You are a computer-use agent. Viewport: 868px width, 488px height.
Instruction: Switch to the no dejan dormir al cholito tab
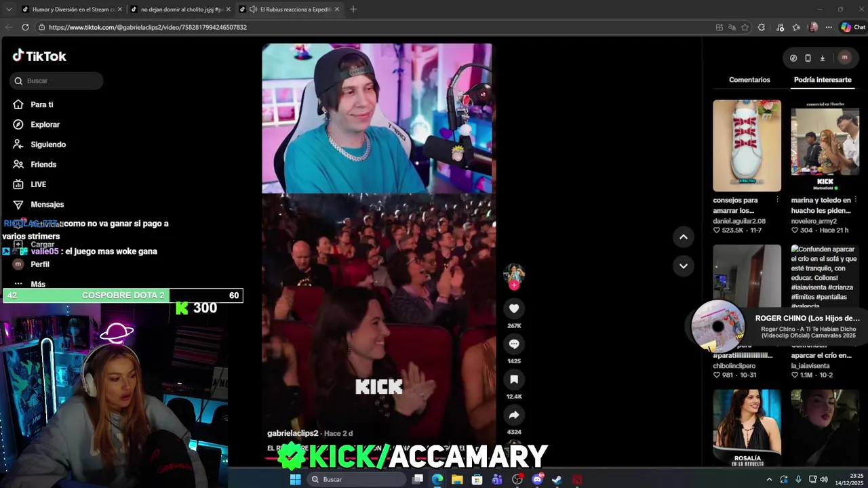180,9
